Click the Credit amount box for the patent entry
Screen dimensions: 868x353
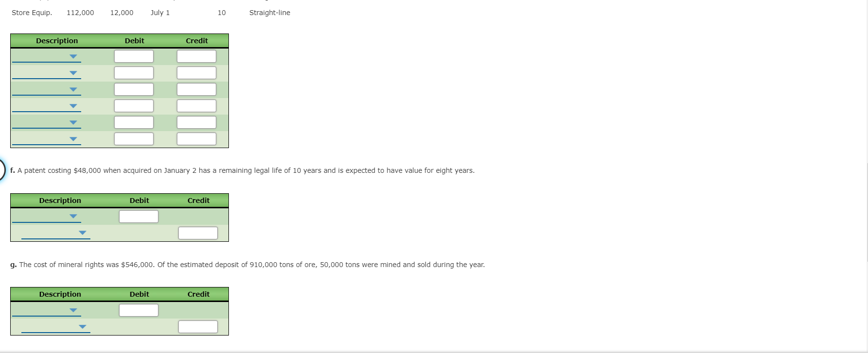coord(198,233)
